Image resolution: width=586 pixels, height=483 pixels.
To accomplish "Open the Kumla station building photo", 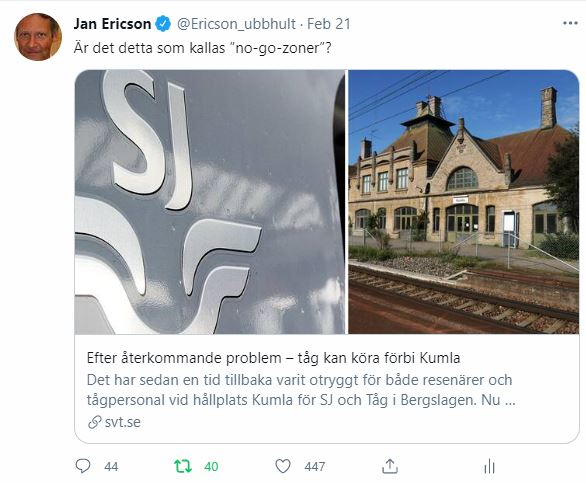I will click(x=464, y=202).
